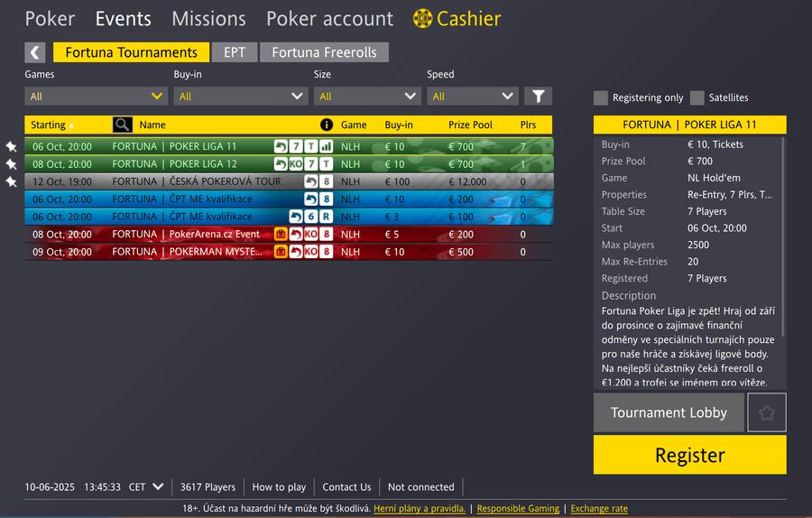This screenshot has height=518, width=812.
Task: Expand the Buy-in filter dropdown
Action: [241, 96]
